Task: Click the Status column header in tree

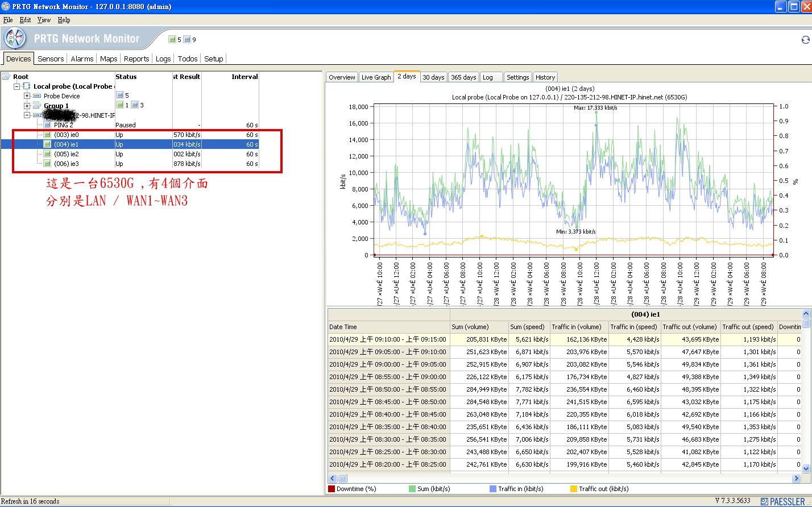Action: 143,77
